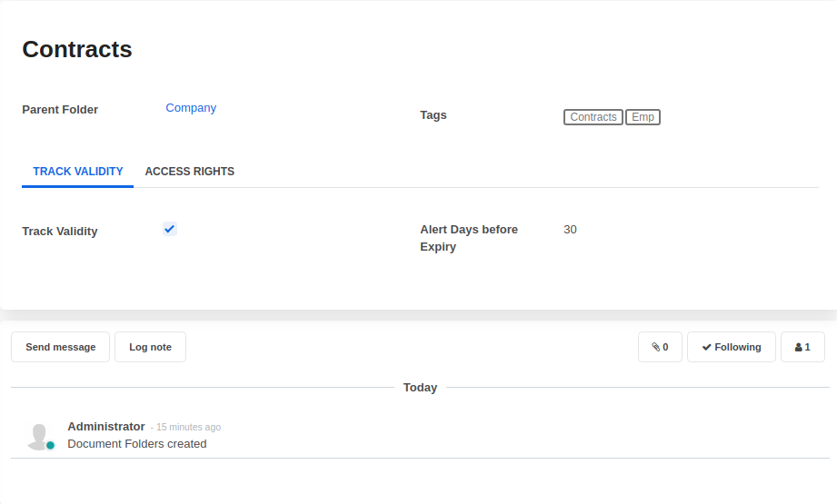Click the Alert Days value 30
837x504 pixels.
[x=570, y=230]
